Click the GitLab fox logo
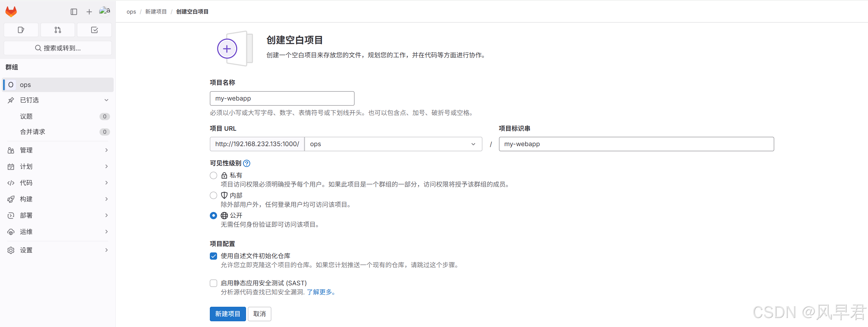The image size is (868, 327). tap(11, 11)
